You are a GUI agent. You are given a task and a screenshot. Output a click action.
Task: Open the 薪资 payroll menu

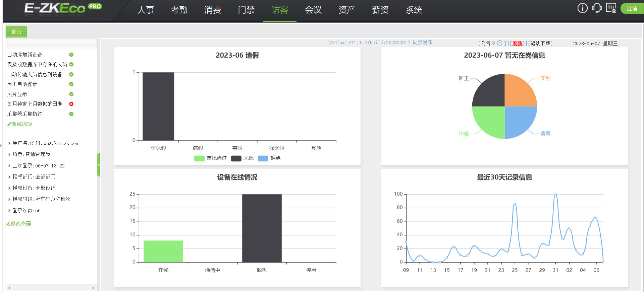tap(380, 10)
